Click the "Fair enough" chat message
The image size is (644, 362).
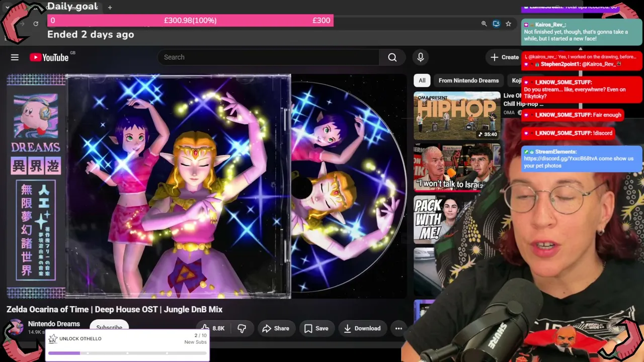point(605,115)
